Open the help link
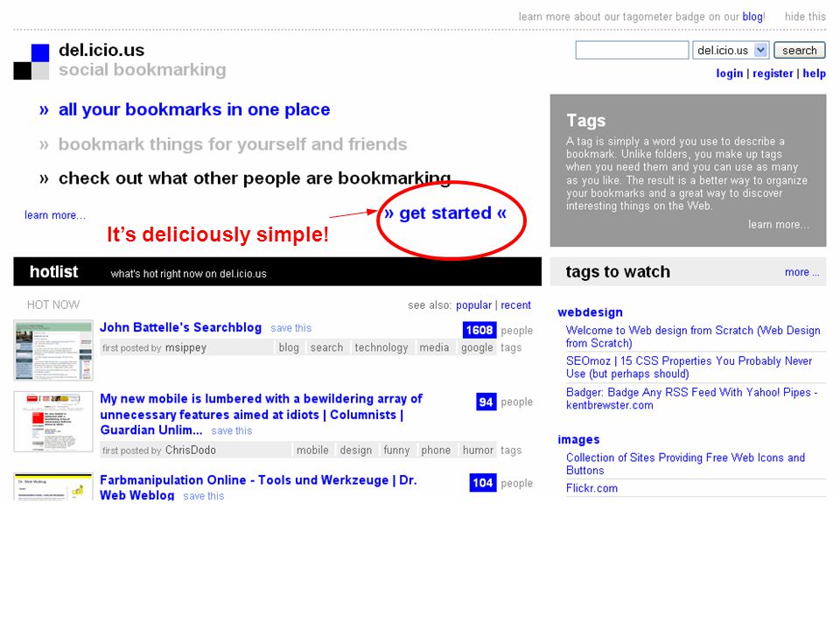Screen dimensions: 840x630 815,73
